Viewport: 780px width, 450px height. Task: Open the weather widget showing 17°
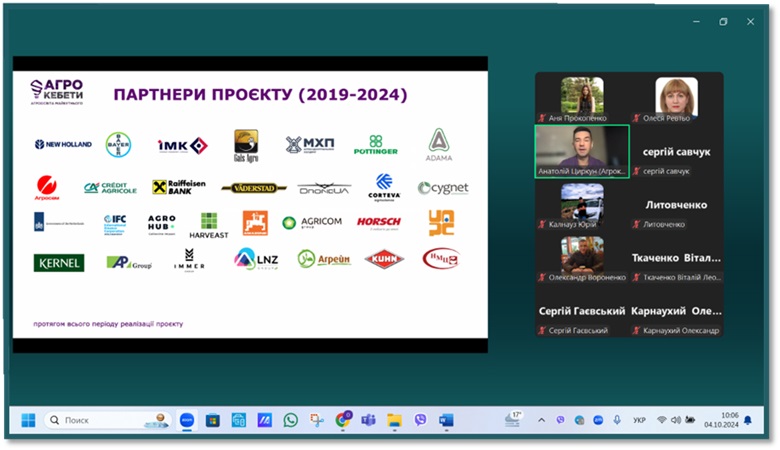pyautogui.click(x=513, y=419)
